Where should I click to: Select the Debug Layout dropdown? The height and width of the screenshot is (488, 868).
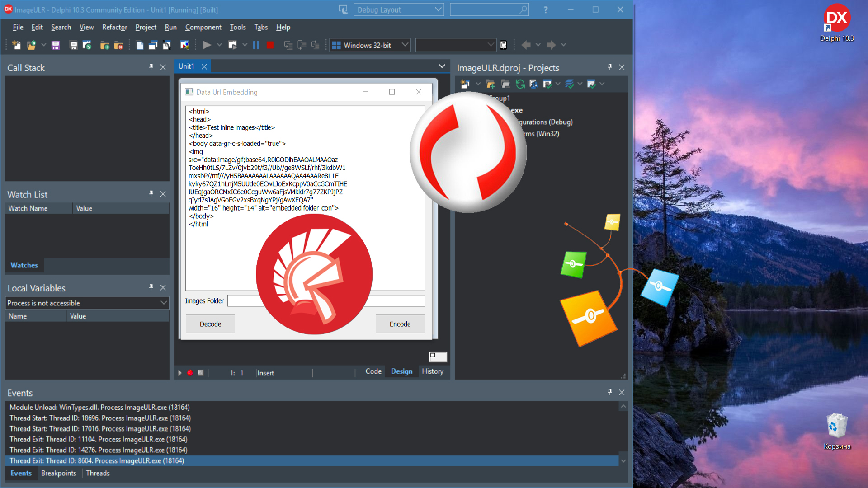click(401, 9)
